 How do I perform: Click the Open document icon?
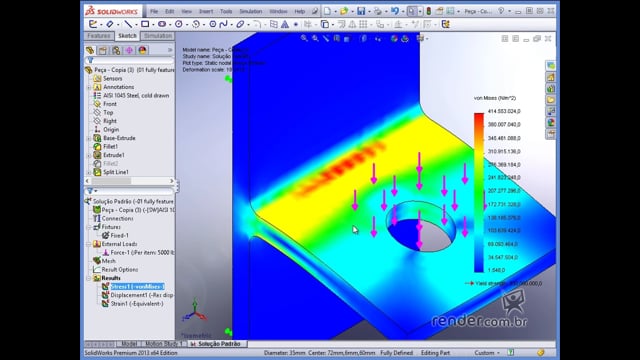pos(344,11)
